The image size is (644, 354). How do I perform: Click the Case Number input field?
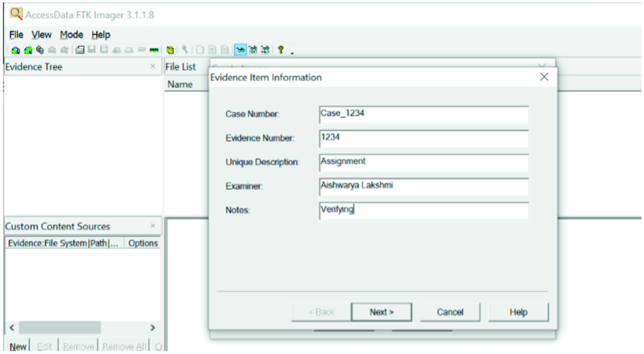[x=424, y=114]
